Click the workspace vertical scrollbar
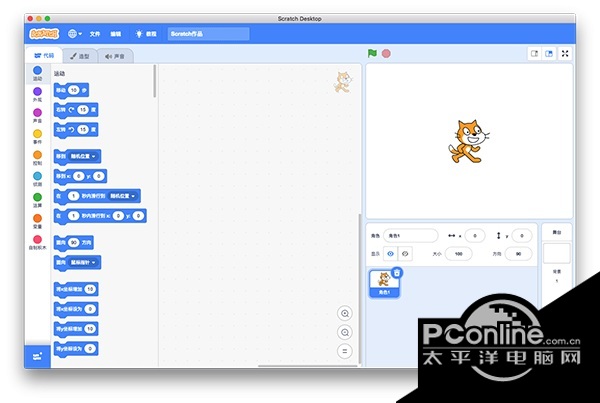Viewport: 600px width, 403px height. [x=359, y=288]
